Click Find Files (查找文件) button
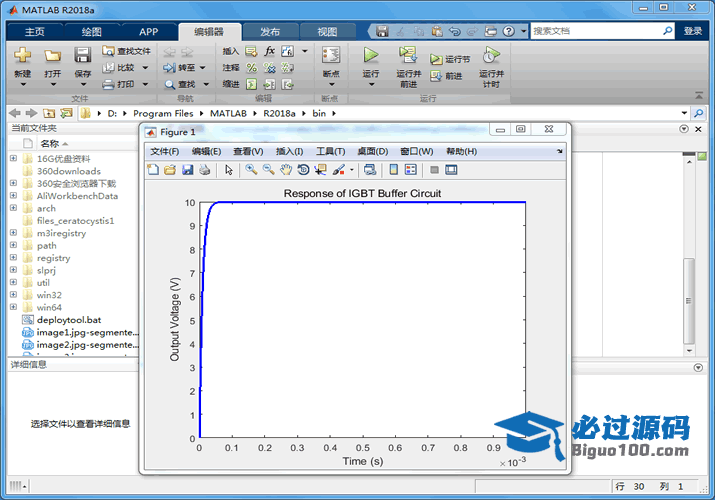Image resolution: width=715 pixels, height=500 pixels. pyautogui.click(x=126, y=51)
